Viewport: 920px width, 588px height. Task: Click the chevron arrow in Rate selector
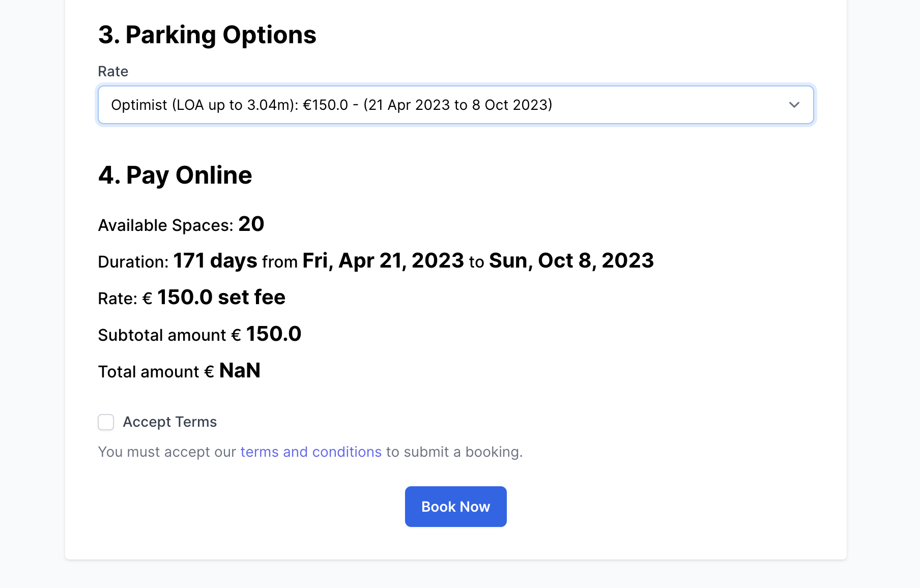click(794, 105)
